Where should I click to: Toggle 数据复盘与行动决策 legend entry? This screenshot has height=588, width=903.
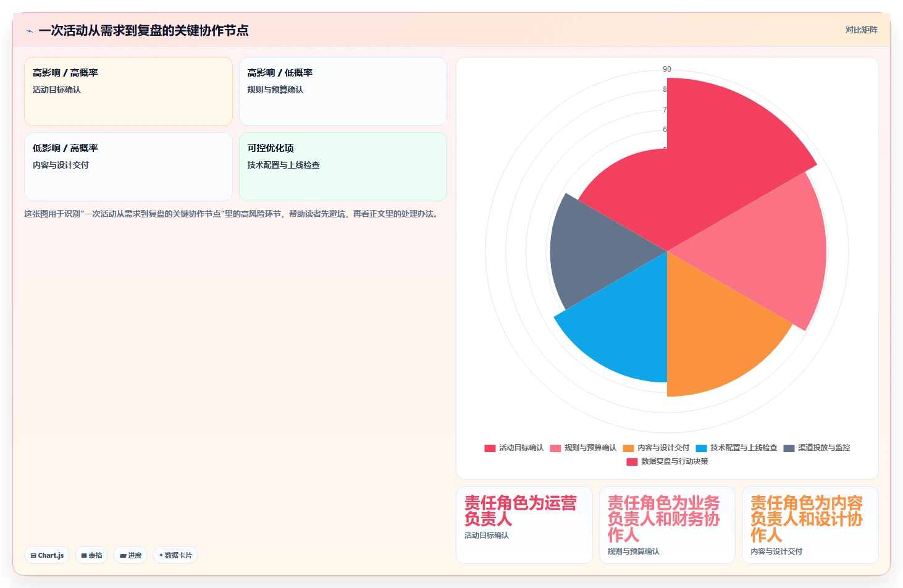pos(667,461)
